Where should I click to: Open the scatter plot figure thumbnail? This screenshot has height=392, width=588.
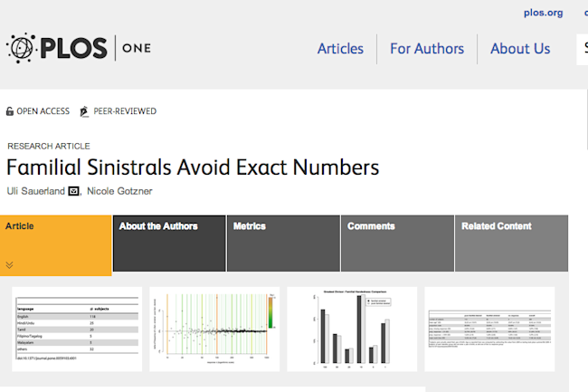(214, 329)
